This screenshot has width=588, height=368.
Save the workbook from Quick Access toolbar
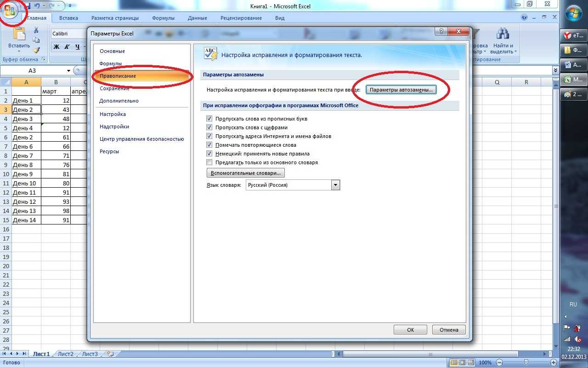click(x=27, y=6)
